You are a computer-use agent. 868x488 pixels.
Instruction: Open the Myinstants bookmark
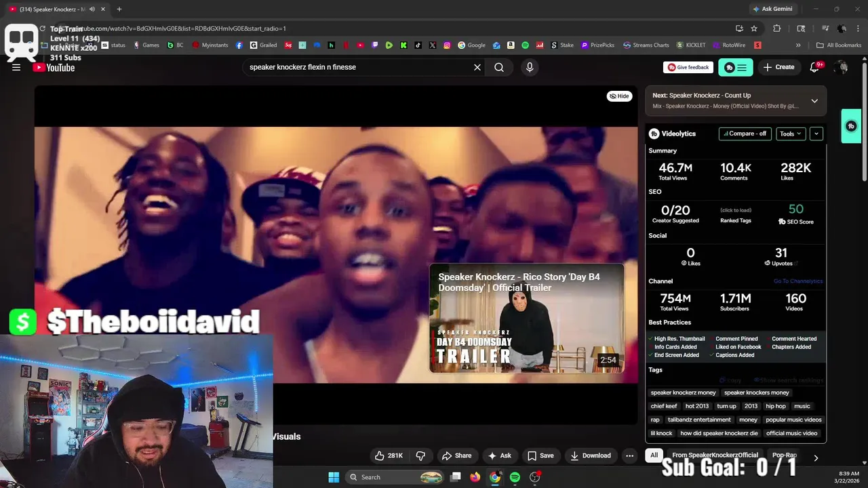point(210,45)
